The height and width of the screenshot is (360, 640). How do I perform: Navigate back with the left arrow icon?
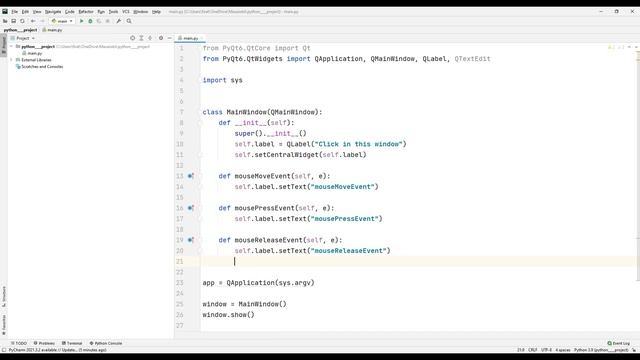click(33, 21)
